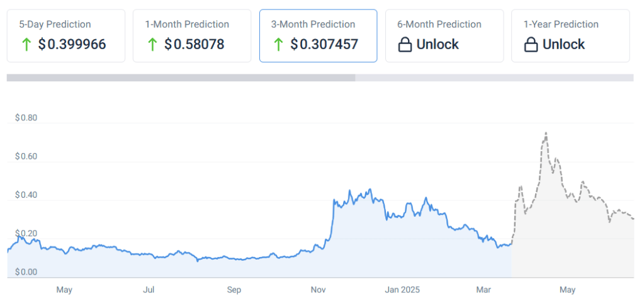
Task: Click the light unfilled part of the scrollbar track
Action: (494, 78)
